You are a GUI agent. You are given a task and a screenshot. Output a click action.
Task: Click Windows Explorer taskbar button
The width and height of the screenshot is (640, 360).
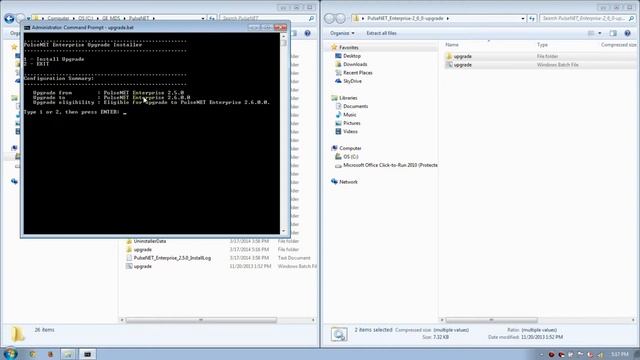68,354
